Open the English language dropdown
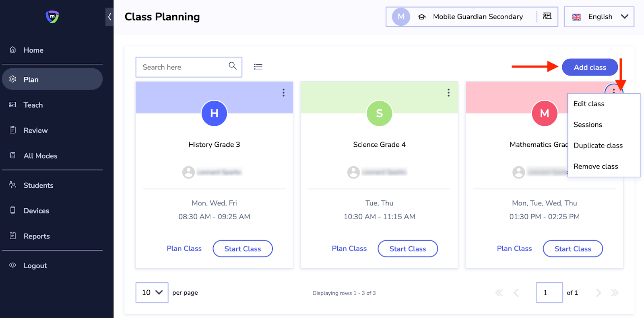Image resolution: width=644 pixels, height=318 pixels. tap(599, 17)
